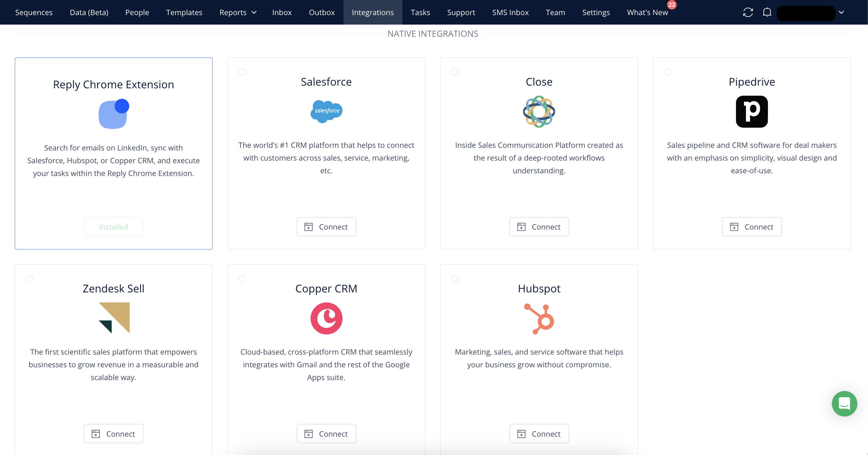Open the account dropdown chevron

(841, 12)
